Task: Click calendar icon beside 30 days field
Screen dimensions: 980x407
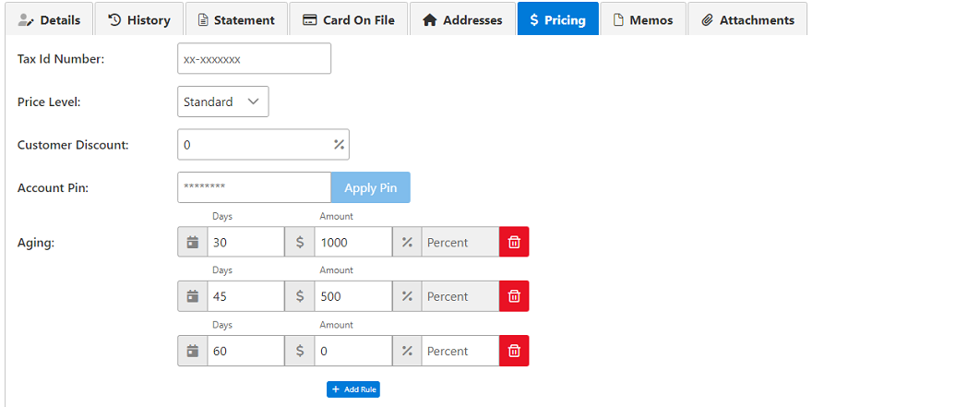Action: point(192,243)
